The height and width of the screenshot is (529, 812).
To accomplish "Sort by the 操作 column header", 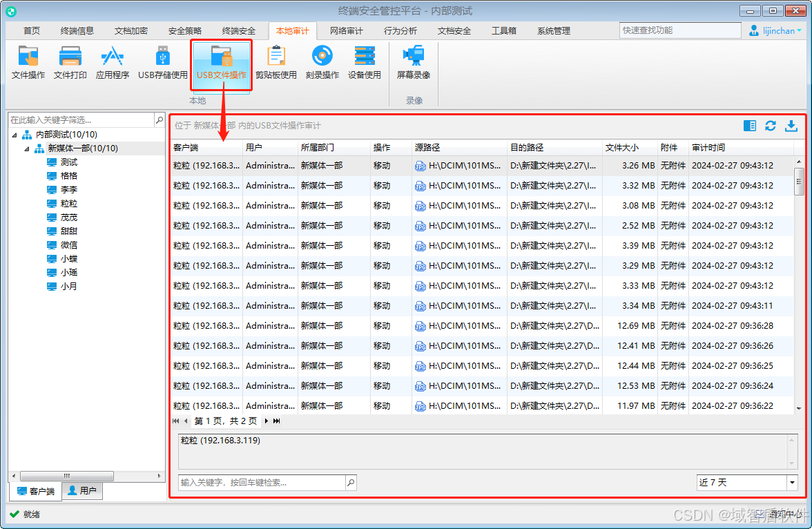I will pos(391,148).
